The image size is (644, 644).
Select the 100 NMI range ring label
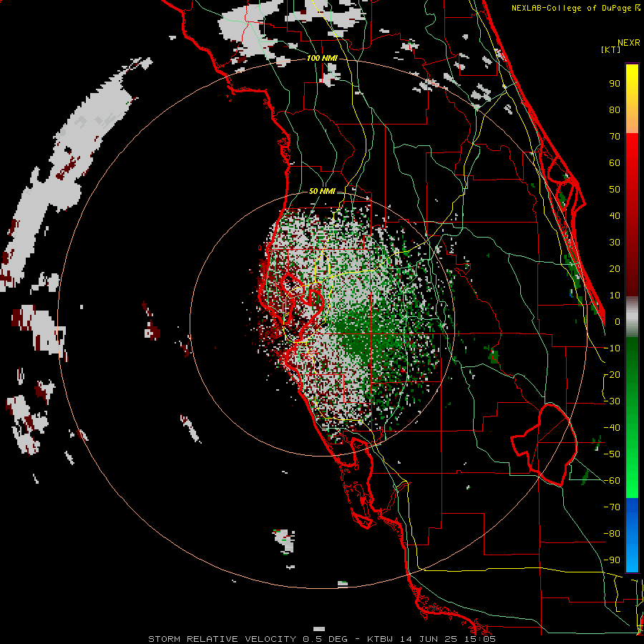pos(322,59)
